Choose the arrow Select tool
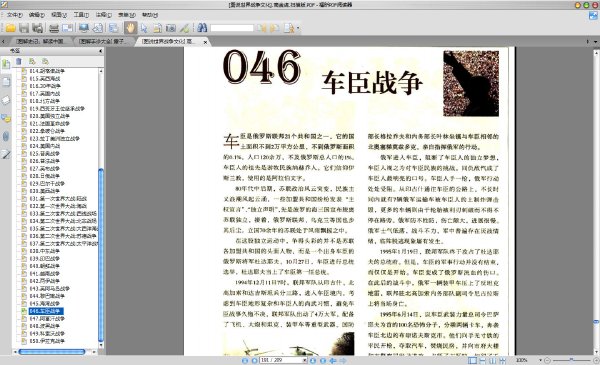 [144, 28]
